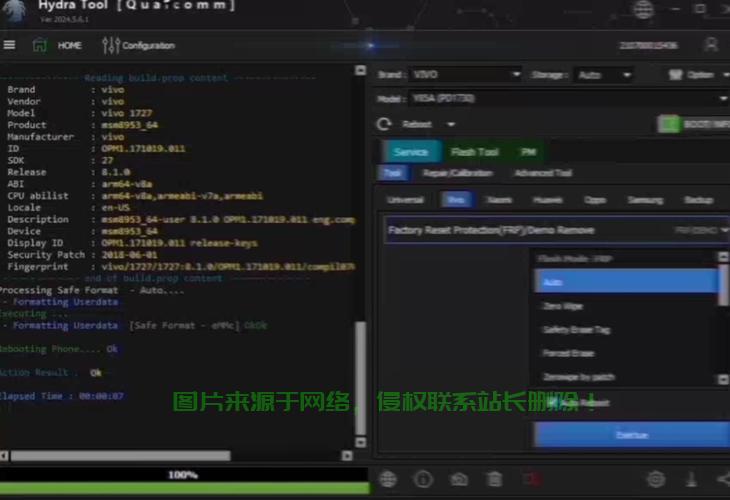Viewport: 730px width, 500px height.
Task: Click the 'Elapsed Time' log line
Action: tap(62, 396)
